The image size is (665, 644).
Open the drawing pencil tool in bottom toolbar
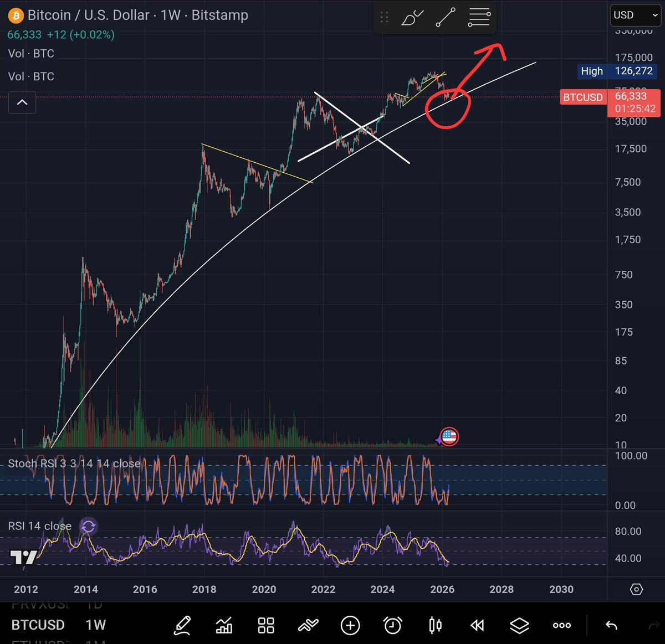[x=182, y=626]
